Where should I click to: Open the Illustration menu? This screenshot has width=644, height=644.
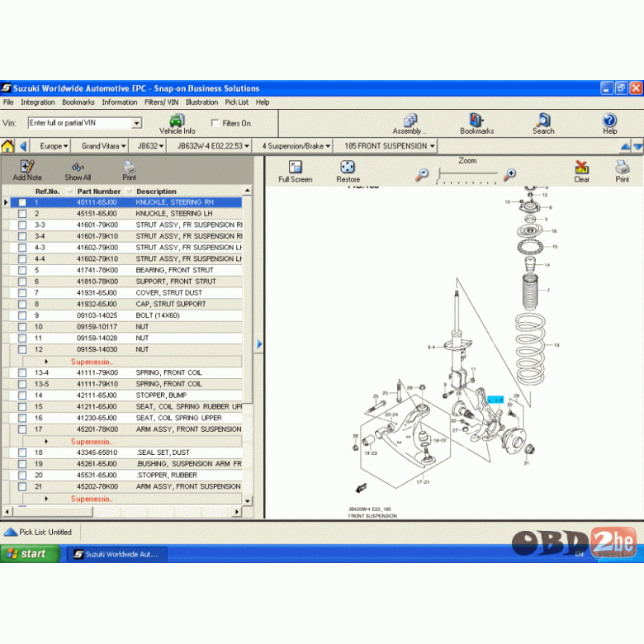201,102
